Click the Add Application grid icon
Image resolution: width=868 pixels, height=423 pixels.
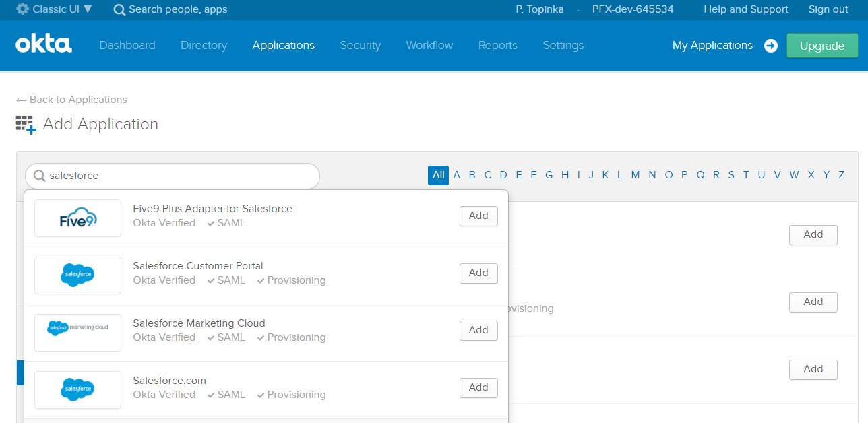(26, 125)
